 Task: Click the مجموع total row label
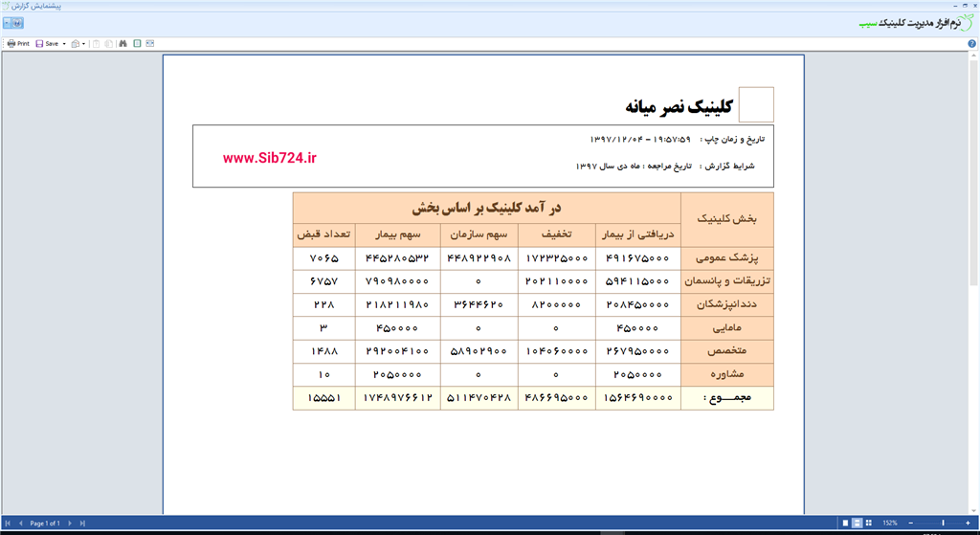click(727, 397)
